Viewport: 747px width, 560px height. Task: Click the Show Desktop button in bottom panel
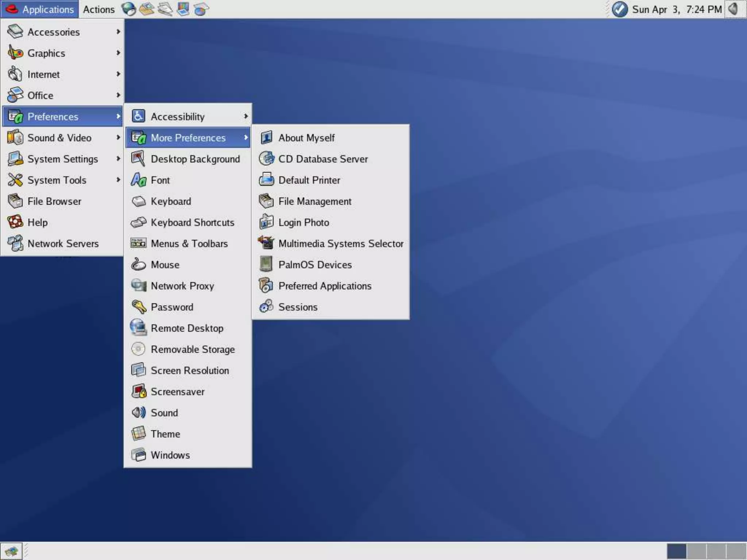click(x=11, y=551)
